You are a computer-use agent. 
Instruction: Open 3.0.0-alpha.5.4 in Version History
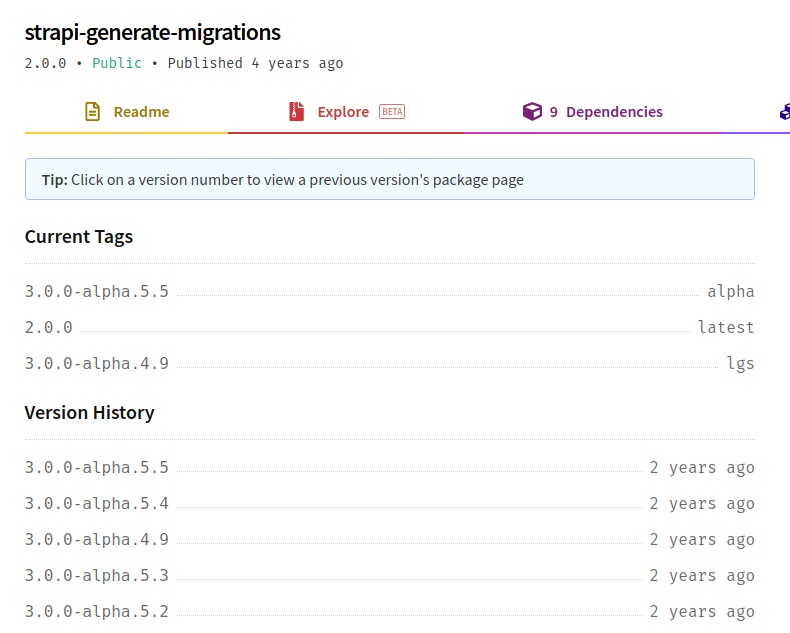tap(97, 503)
